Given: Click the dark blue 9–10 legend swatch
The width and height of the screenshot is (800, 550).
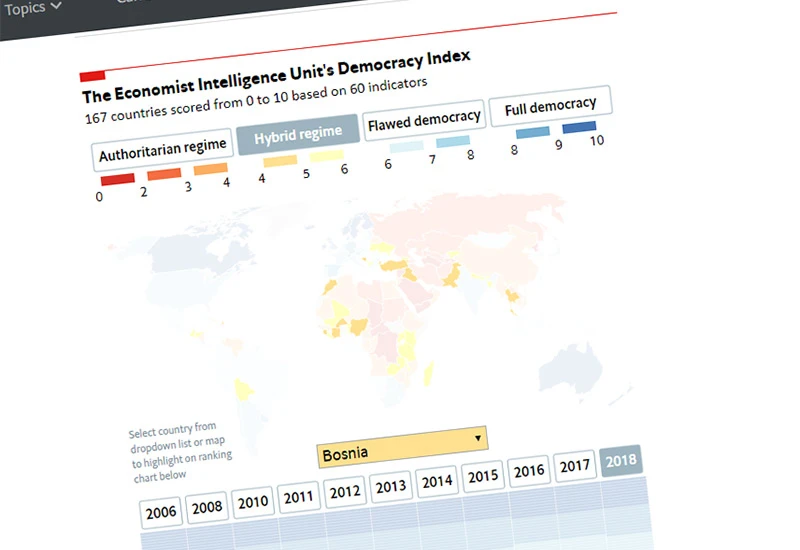Looking at the screenshot, I should 579,127.
